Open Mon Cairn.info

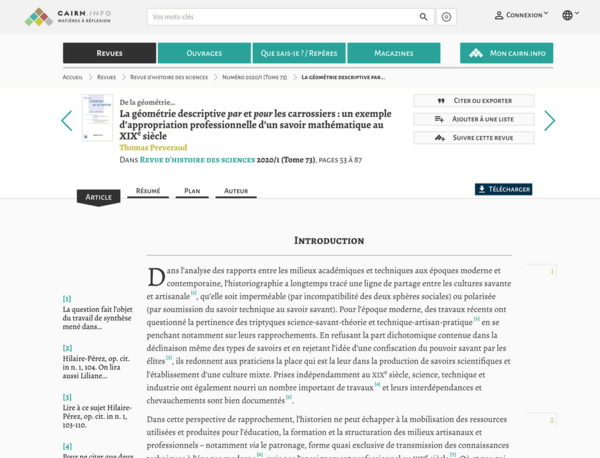pyautogui.click(x=506, y=53)
